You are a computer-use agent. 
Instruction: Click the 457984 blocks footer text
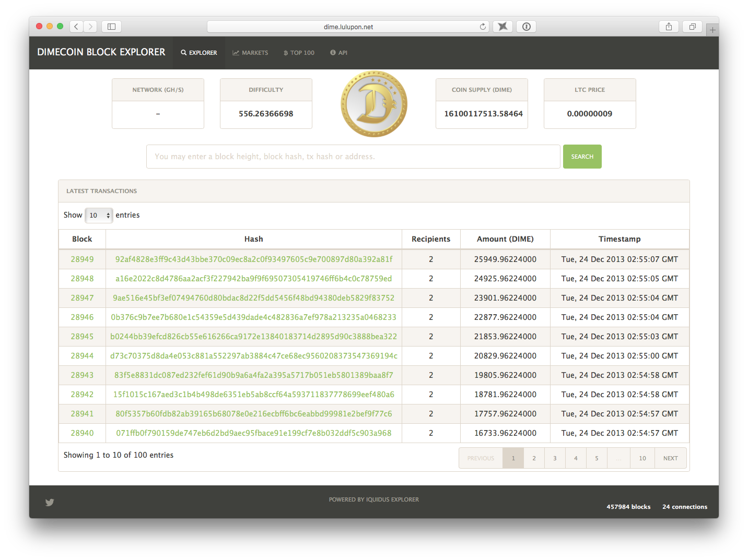(628, 507)
